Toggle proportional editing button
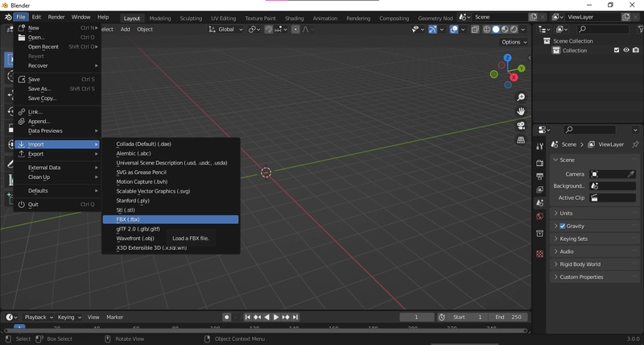The image size is (644, 345). pyautogui.click(x=295, y=29)
